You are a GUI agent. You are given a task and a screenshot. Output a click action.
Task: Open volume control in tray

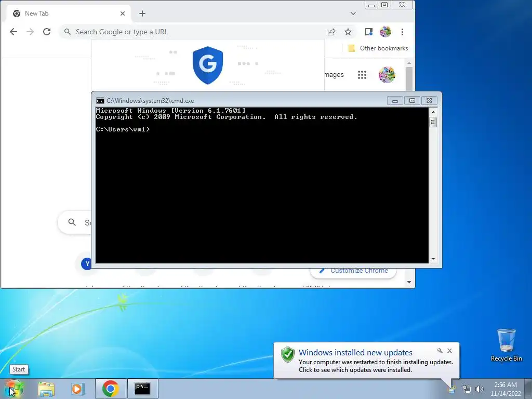[x=480, y=389]
